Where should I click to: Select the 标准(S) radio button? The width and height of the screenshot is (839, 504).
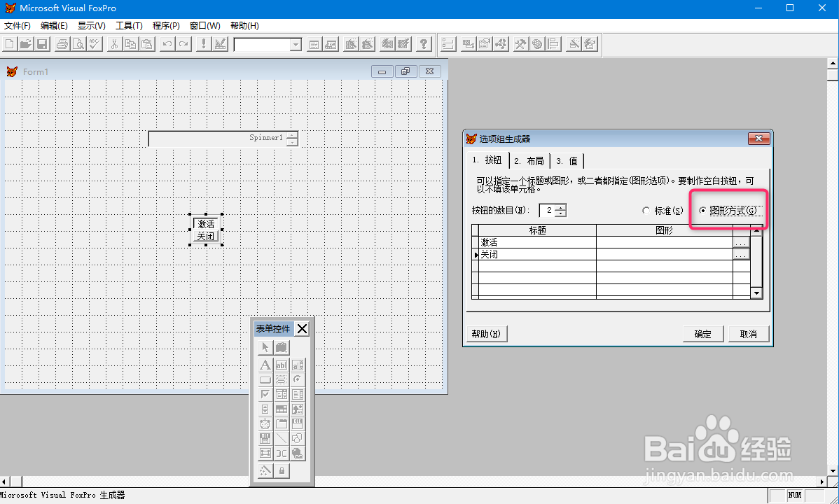pos(663,211)
